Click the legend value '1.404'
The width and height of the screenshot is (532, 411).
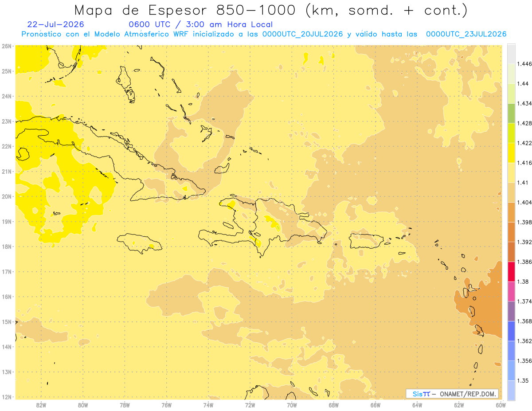pos(524,203)
